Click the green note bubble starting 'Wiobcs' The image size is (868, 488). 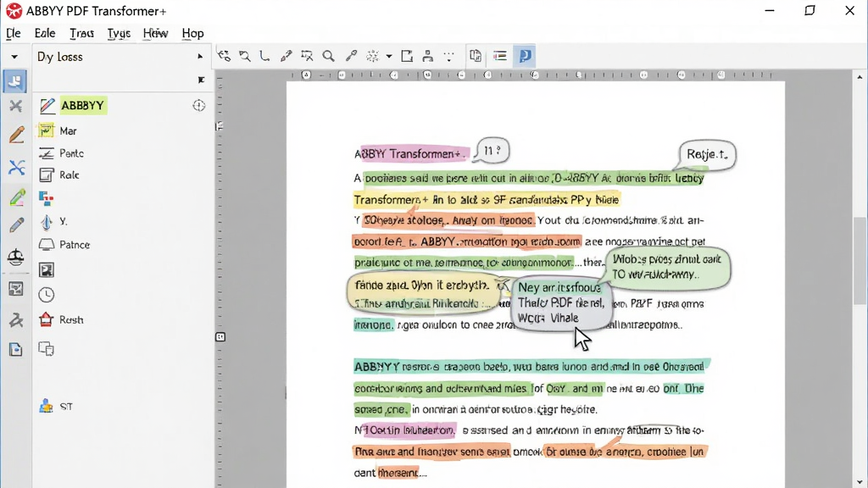668,267
